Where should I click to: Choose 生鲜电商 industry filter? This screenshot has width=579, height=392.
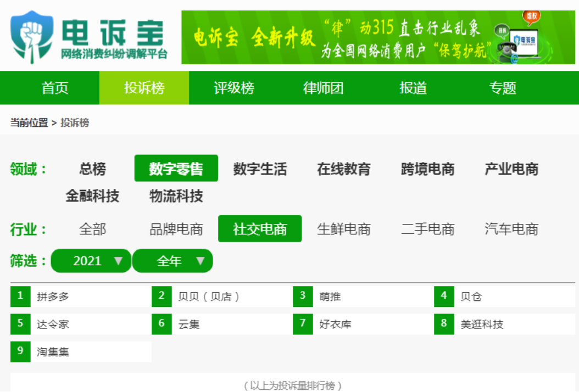344,229
